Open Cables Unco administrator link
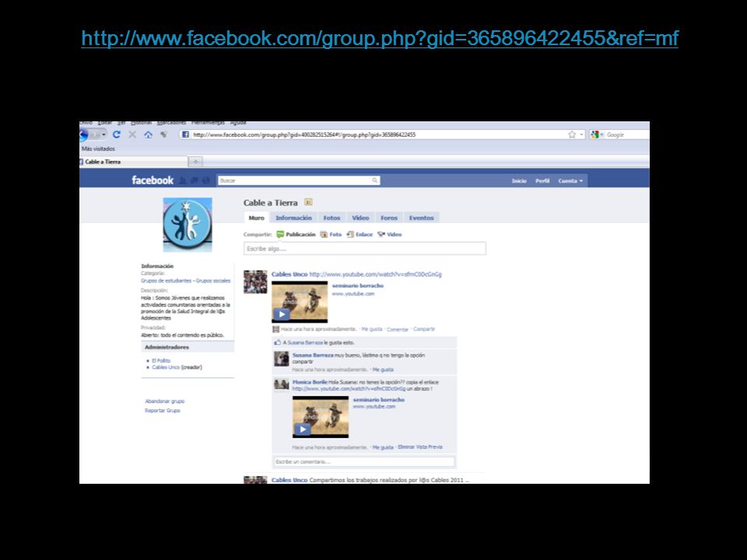The height and width of the screenshot is (560, 747). (x=166, y=367)
